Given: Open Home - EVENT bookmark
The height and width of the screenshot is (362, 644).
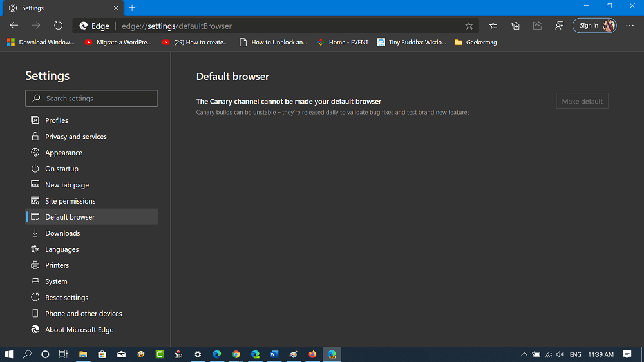Looking at the screenshot, I should pyautogui.click(x=343, y=42).
